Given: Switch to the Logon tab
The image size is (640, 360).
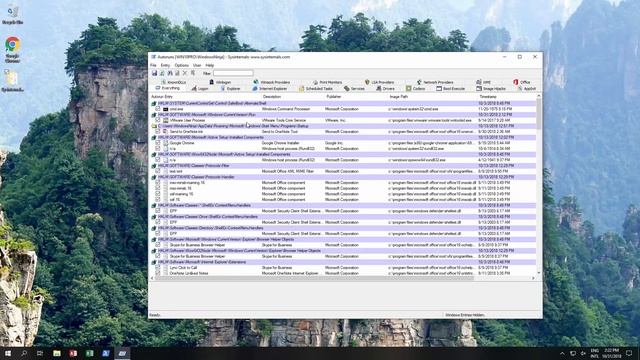Looking at the screenshot, I should (200, 89).
